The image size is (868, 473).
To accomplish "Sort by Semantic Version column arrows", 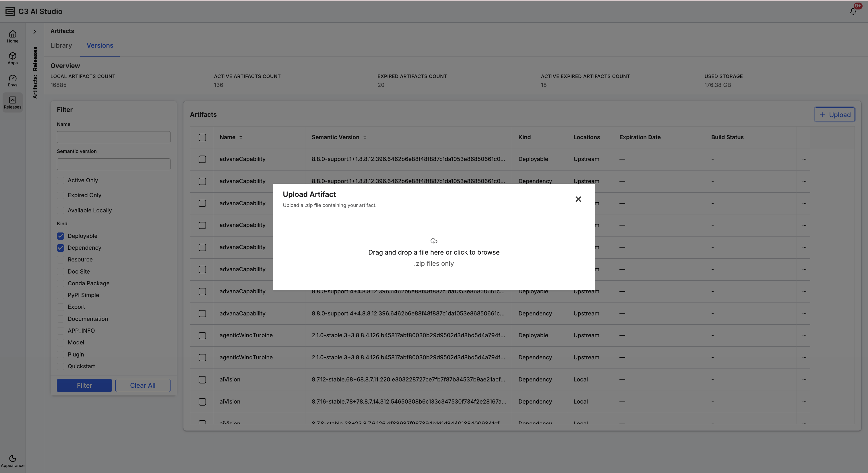I will [365, 137].
